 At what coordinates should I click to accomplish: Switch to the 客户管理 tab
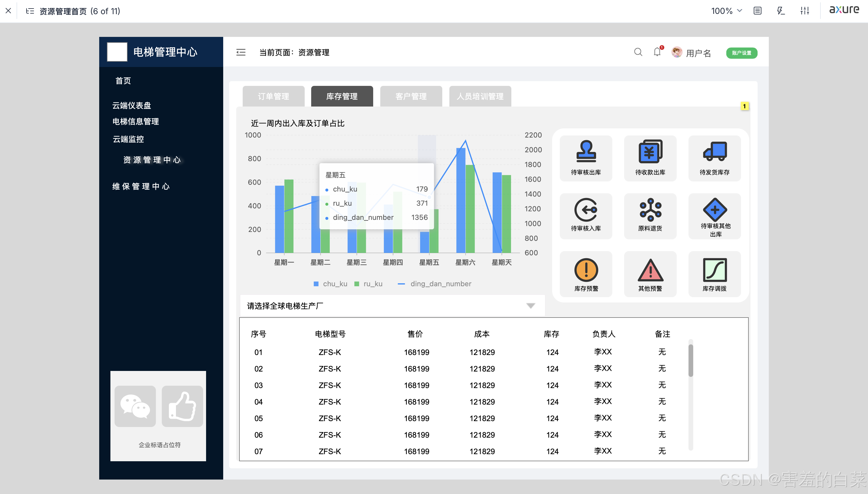point(411,96)
